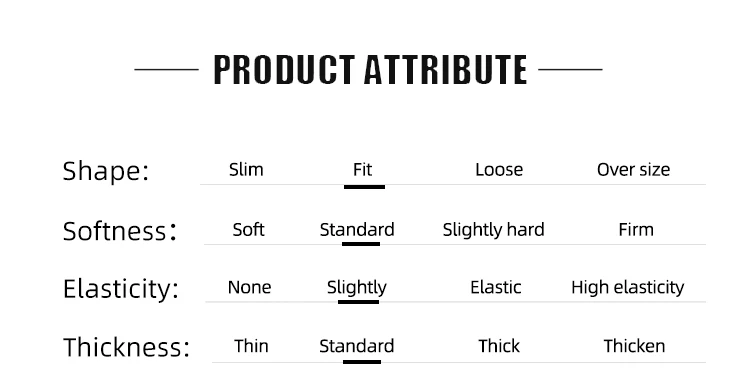Choose the Elastic option
Screen dimensions: 750x392
click(x=496, y=287)
